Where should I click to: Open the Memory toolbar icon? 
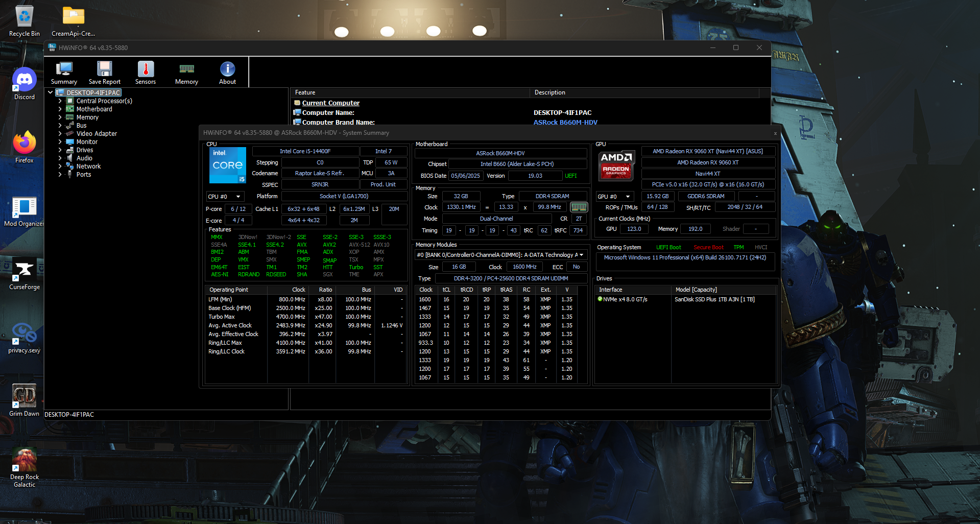[186, 73]
